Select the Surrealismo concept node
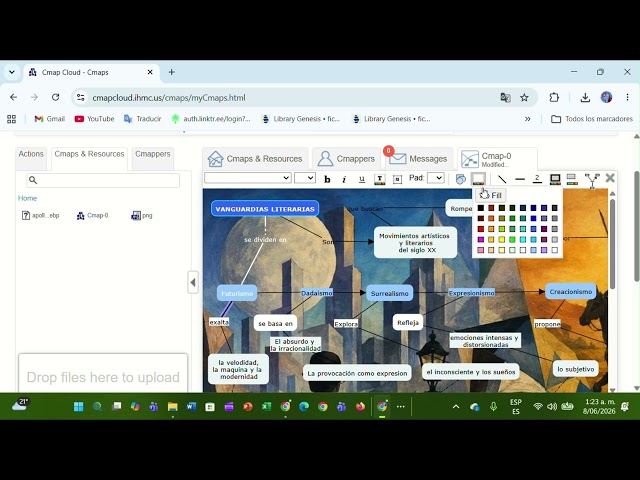The height and width of the screenshot is (480, 640). click(389, 293)
